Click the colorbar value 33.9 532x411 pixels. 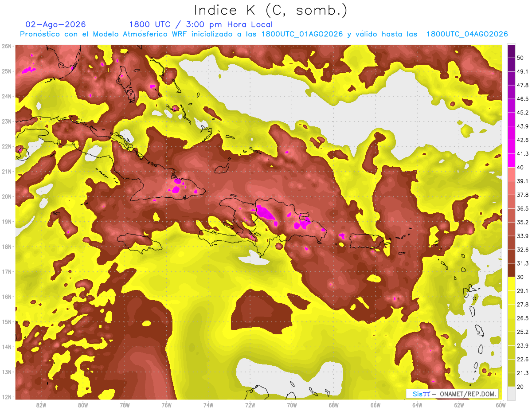coord(523,236)
